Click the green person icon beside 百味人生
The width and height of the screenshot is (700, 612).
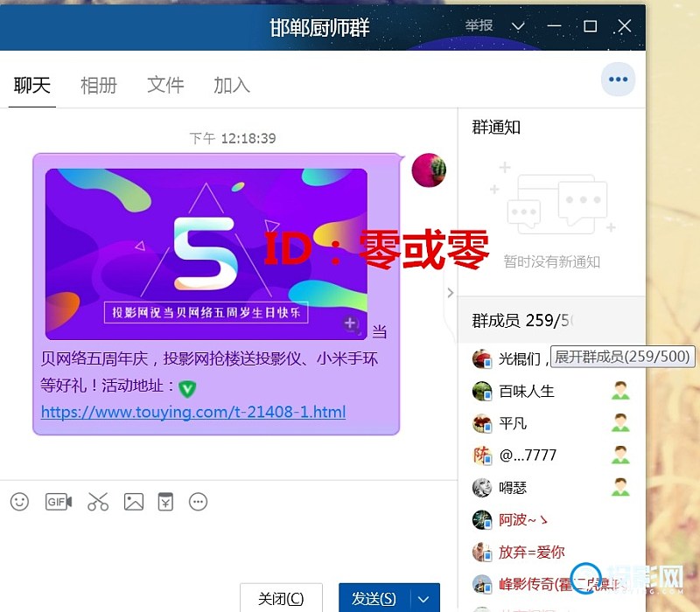[620, 391]
